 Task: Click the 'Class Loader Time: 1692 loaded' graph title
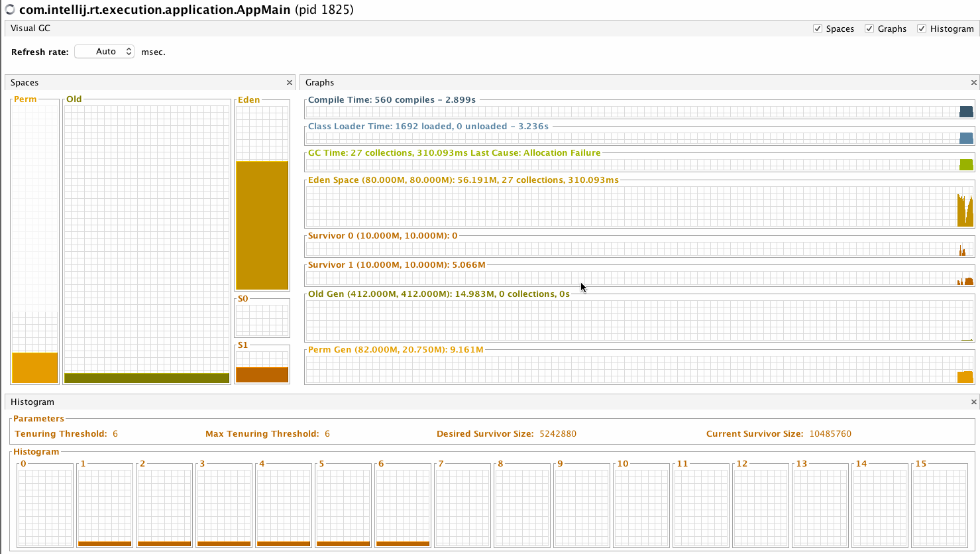click(428, 127)
